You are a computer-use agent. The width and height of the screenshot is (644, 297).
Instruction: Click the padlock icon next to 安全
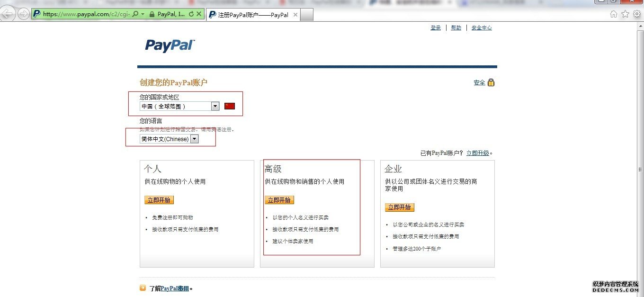point(492,82)
